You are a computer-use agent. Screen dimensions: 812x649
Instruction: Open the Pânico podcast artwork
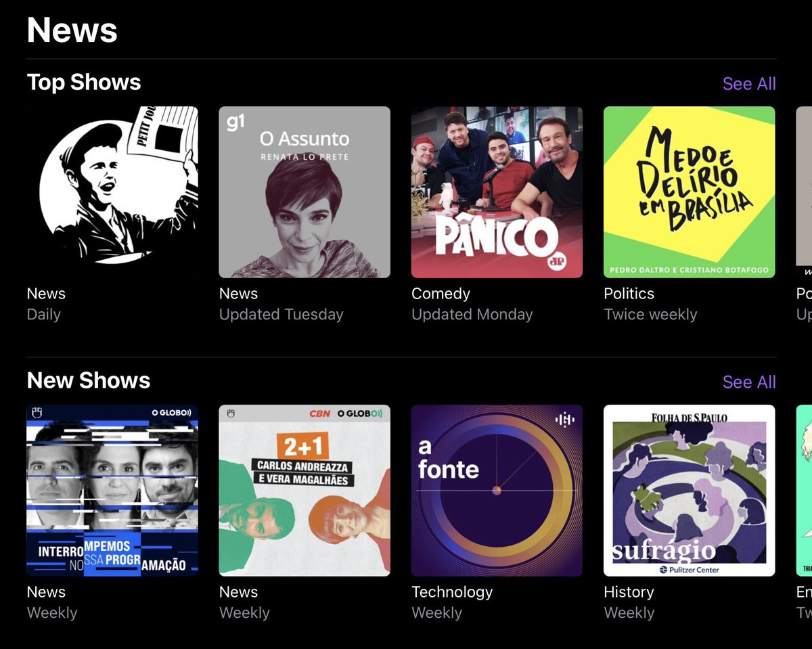click(497, 192)
